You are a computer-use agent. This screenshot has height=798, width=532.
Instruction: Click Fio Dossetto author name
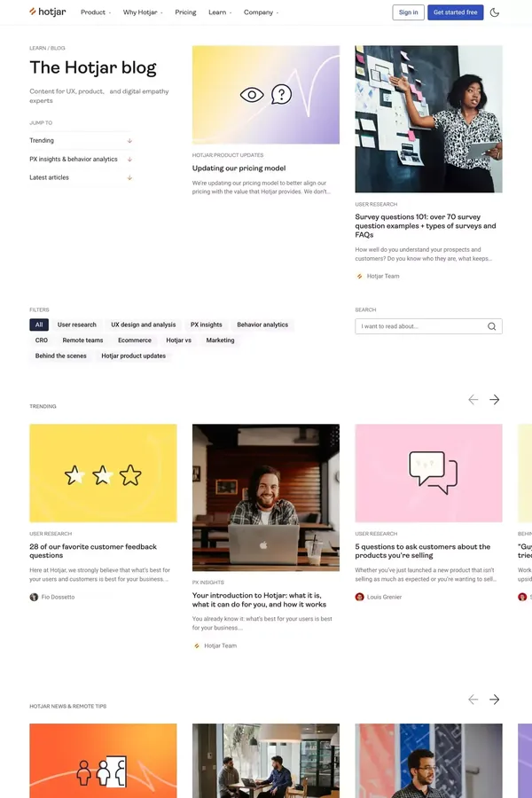click(x=58, y=597)
